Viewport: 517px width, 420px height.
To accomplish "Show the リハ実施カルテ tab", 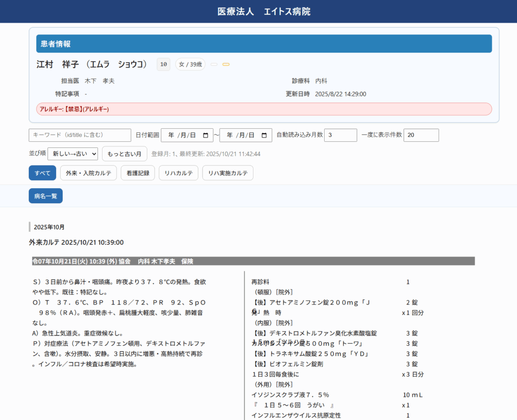I will 228,173.
